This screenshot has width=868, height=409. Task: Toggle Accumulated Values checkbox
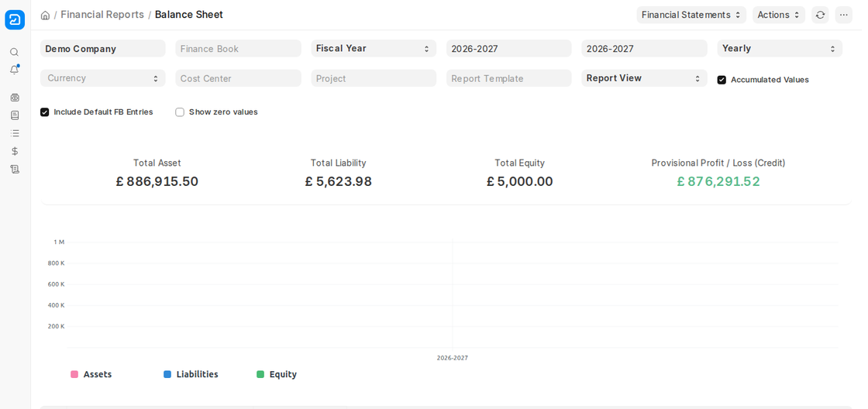click(722, 80)
